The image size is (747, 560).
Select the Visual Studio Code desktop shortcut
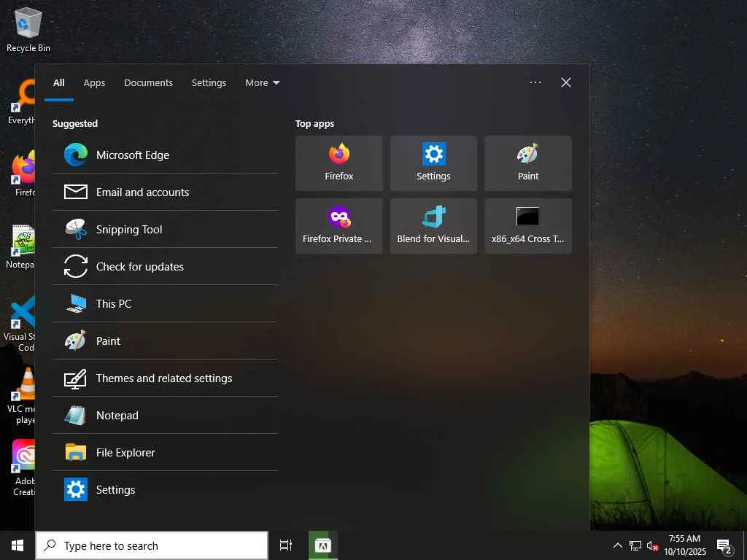tap(20, 324)
